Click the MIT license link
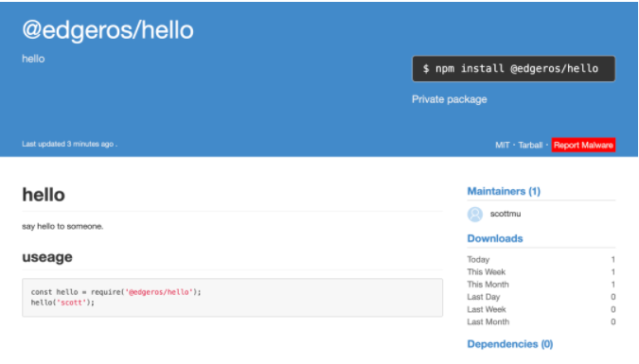 (502, 145)
